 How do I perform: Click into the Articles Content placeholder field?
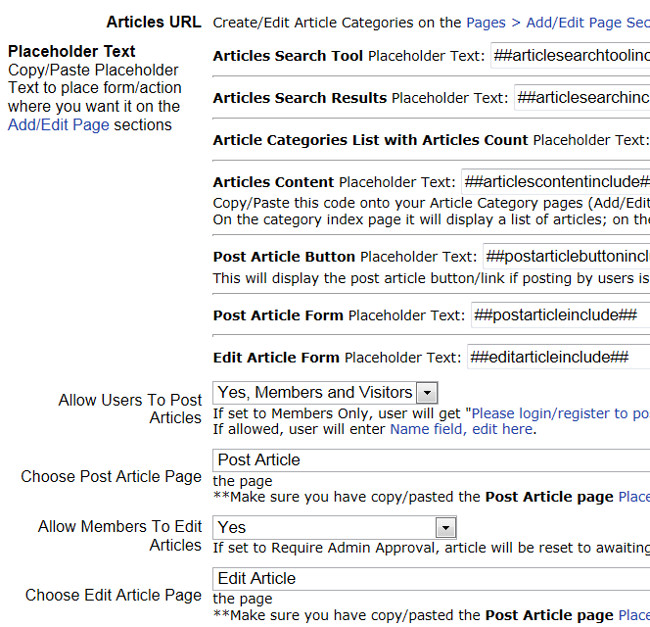[556, 182]
